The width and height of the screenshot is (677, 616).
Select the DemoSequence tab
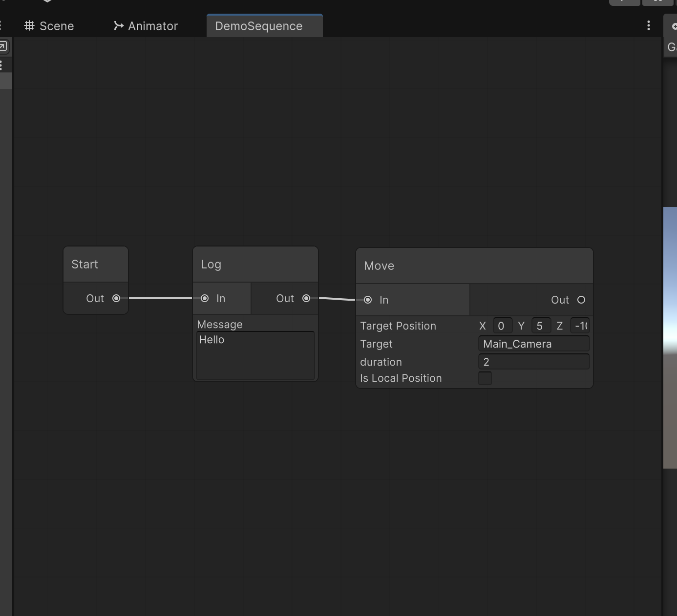258,26
